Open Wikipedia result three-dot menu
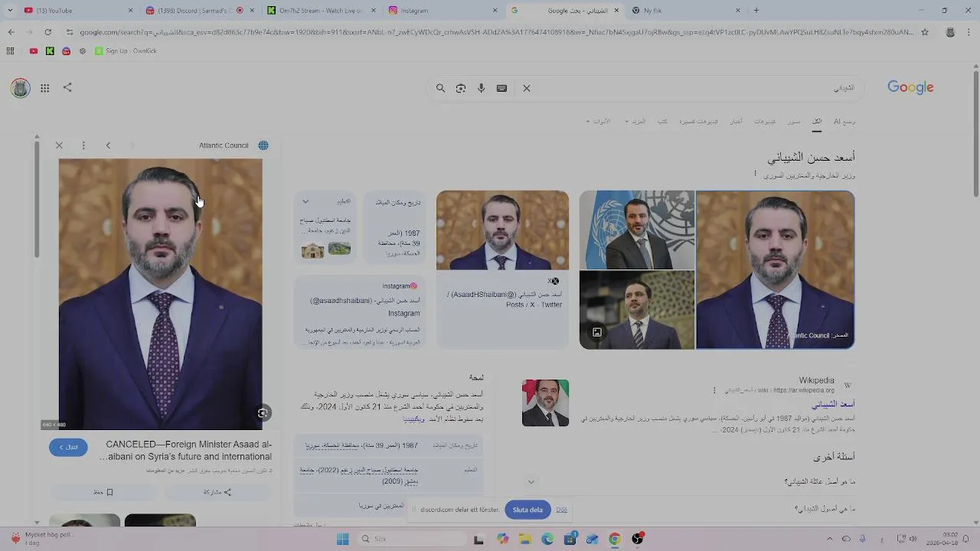Viewport: 980px width, 551px height. click(714, 390)
